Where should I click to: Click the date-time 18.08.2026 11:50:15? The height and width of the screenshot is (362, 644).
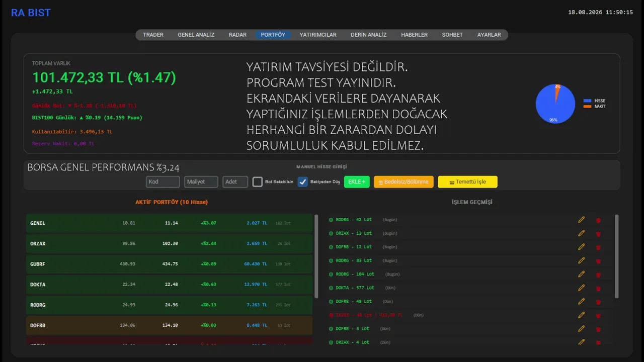click(x=600, y=12)
